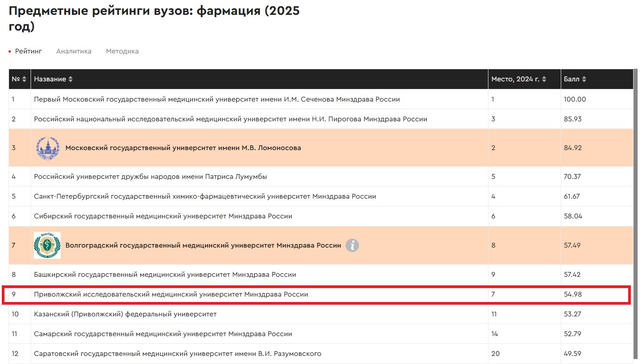Sort by Балл column arrows
The width and height of the screenshot is (643, 364).
coord(584,79)
